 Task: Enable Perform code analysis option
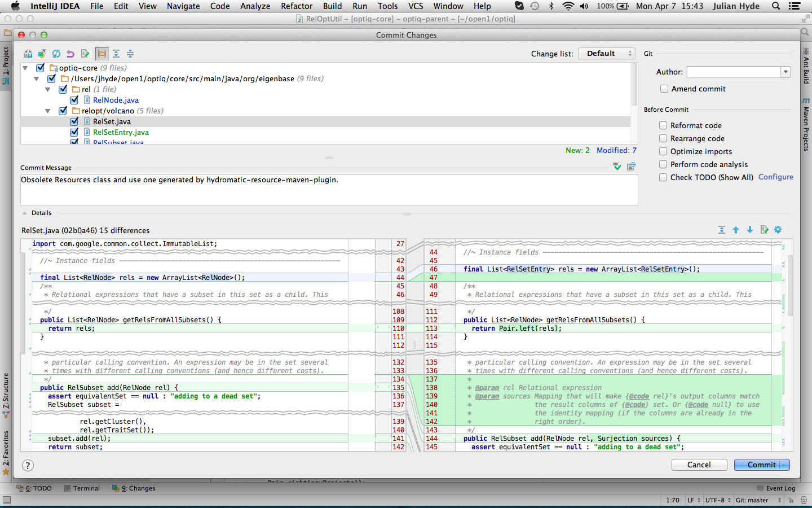pyautogui.click(x=663, y=164)
